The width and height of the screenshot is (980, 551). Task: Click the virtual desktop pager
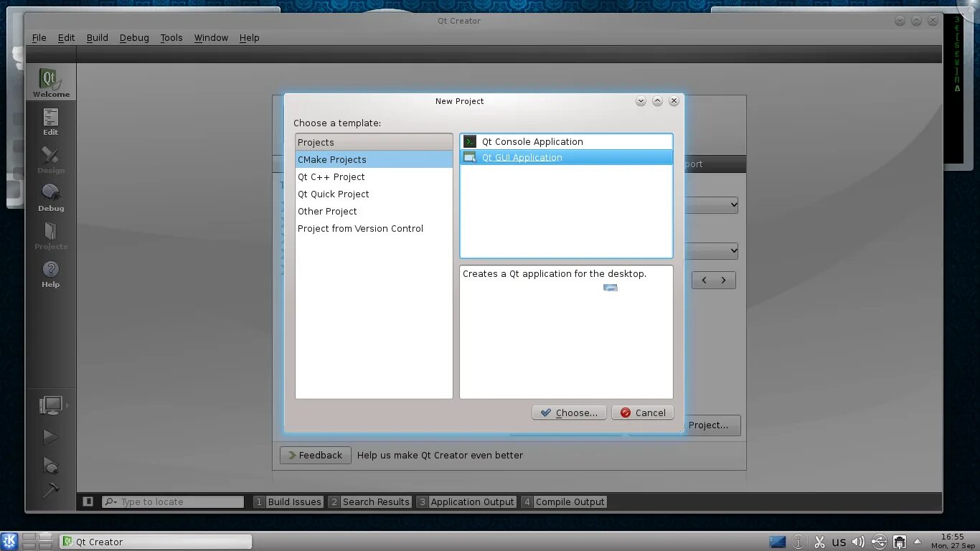click(x=37, y=542)
